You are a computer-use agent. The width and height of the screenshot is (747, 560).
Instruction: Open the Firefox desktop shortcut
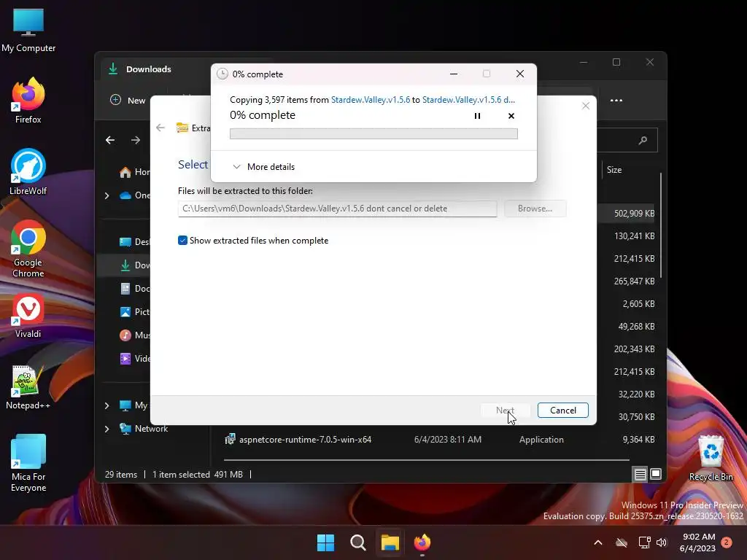(28, 101)
